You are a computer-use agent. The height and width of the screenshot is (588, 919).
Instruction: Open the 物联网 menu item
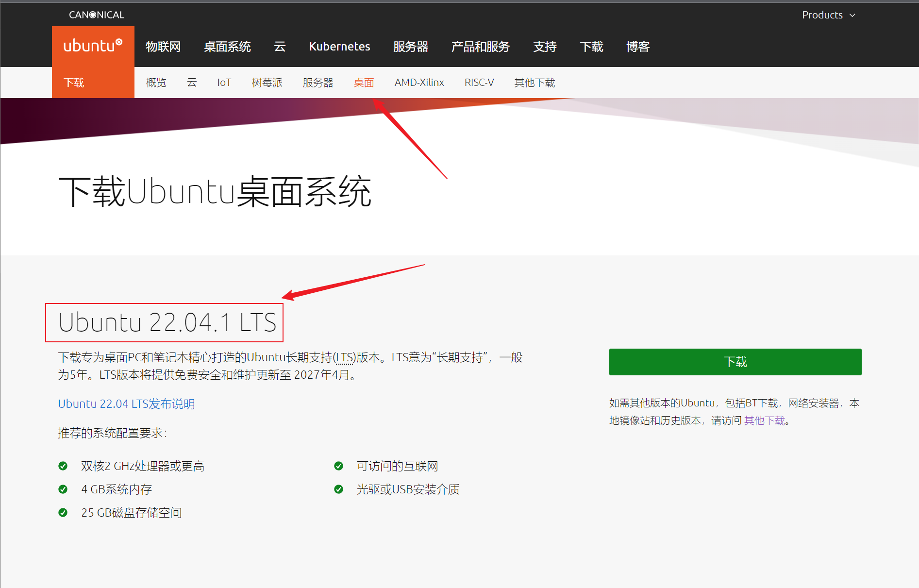point(163,46)
